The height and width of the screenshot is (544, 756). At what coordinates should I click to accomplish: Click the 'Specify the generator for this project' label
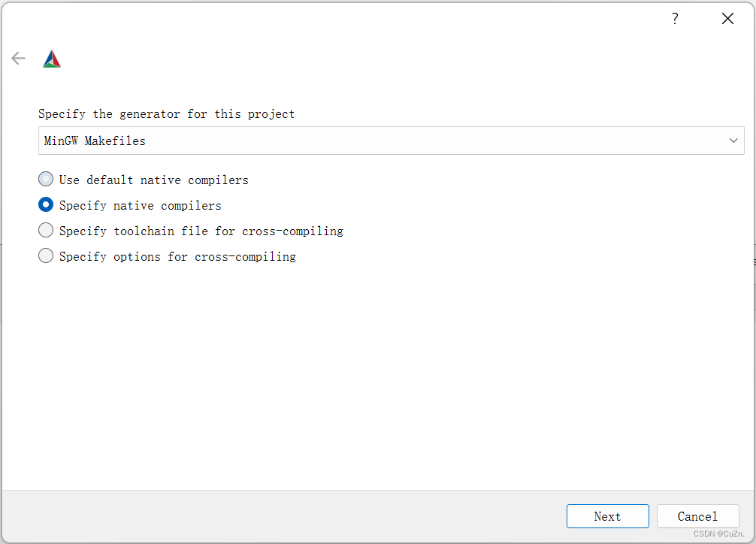pos(167,114)
